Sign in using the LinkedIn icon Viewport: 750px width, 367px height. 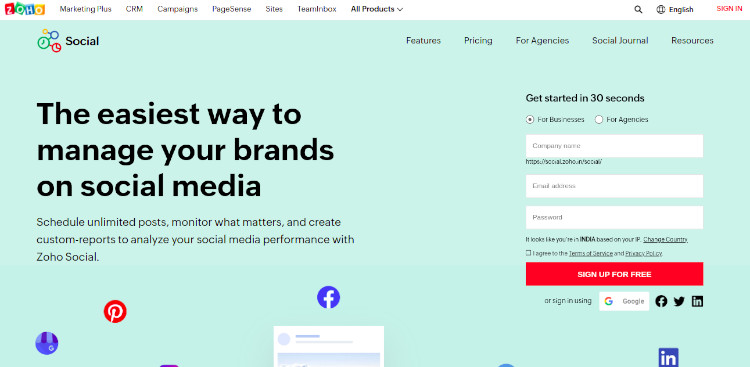[x=697, y=301]
